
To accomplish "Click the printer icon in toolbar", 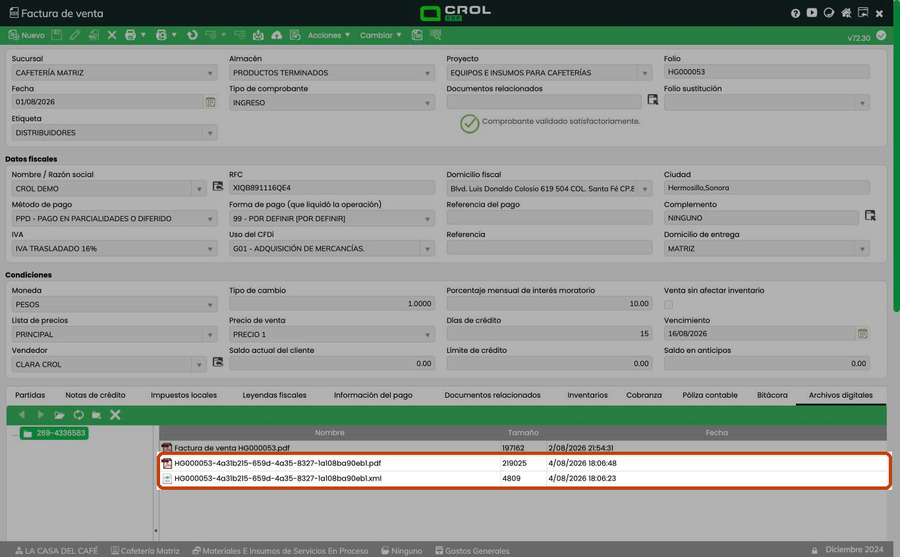I will (x=130, y=35).
